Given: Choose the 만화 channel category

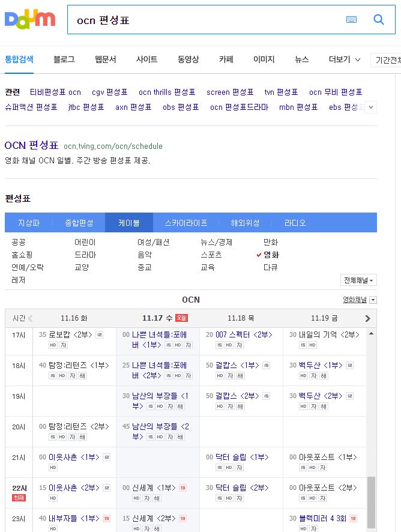Looking at the screenshot, I should pos(271,242).
